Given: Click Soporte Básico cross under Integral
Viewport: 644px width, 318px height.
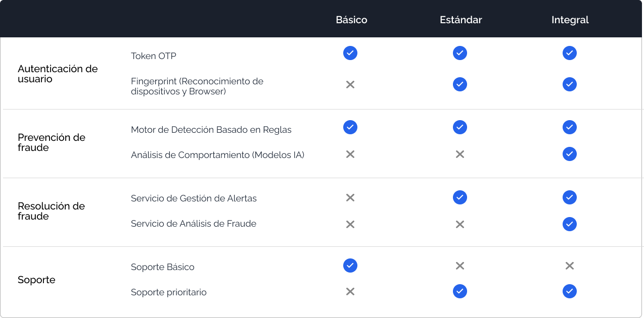Looking at the screenshot, I should (x=570, y=266).
